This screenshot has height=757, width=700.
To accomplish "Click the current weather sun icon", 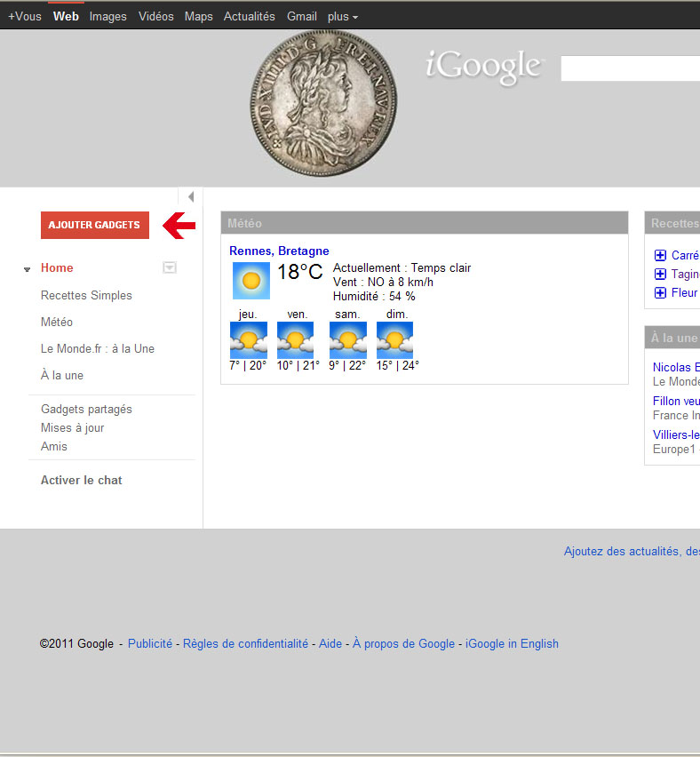I will tap(251, 280).
